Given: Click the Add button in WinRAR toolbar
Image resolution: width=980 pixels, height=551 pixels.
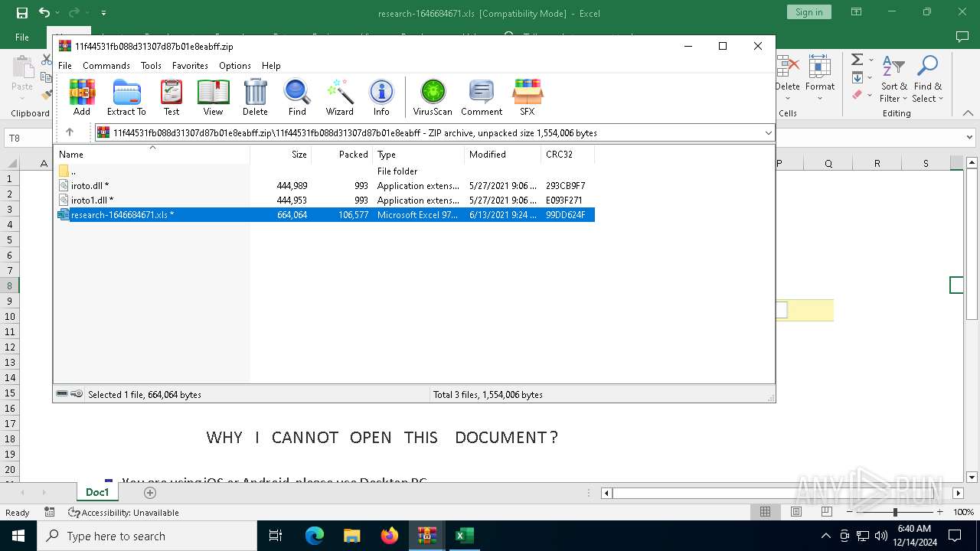Looking at the screenshot, I should coord(82,97).
